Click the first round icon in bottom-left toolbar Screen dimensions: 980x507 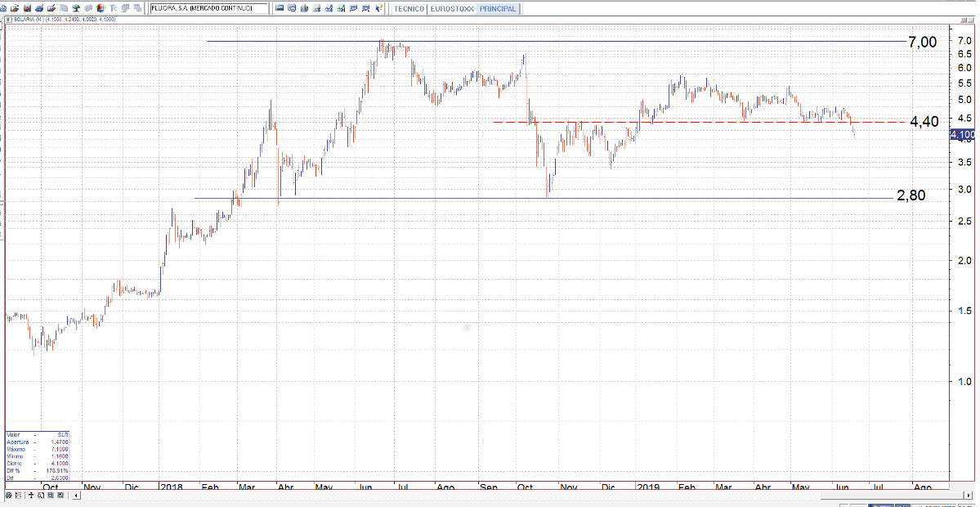(x=9, y=496)
